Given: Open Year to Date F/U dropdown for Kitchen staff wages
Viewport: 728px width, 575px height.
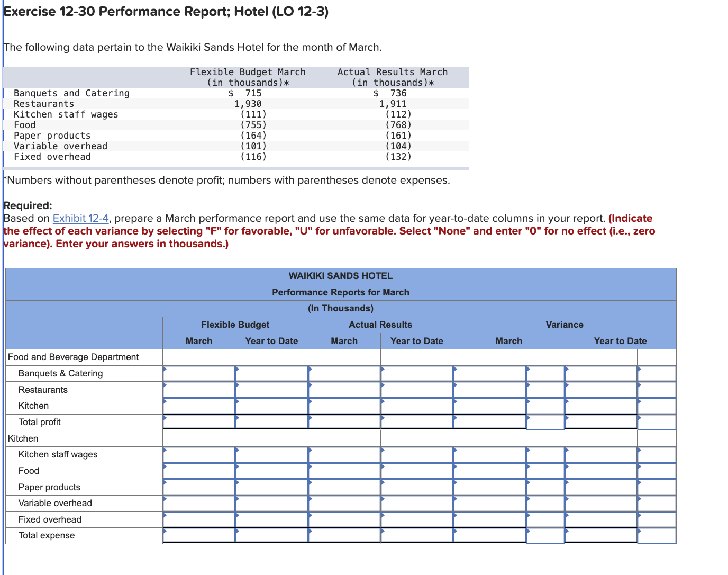Looking at the screenshot, I should click(657, 454).
